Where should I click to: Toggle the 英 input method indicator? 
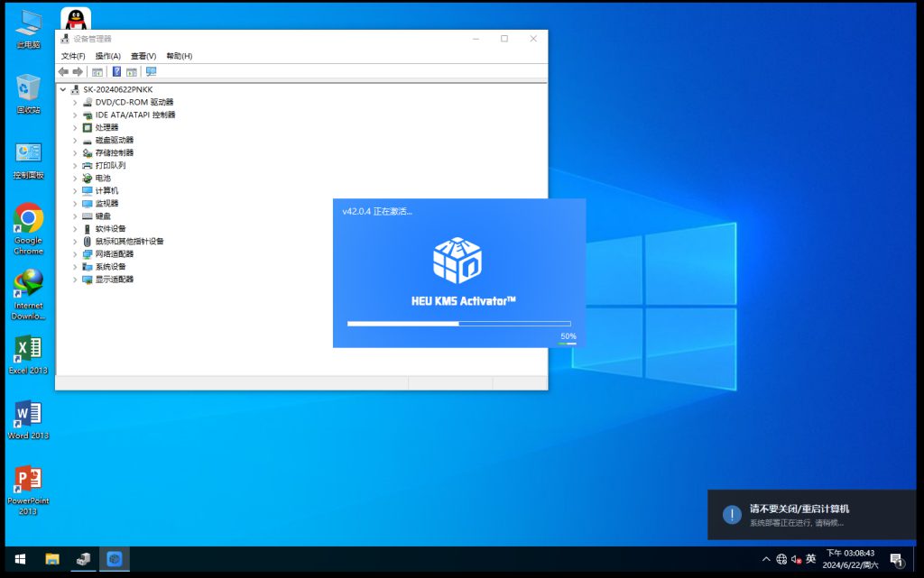coord(811,560)
